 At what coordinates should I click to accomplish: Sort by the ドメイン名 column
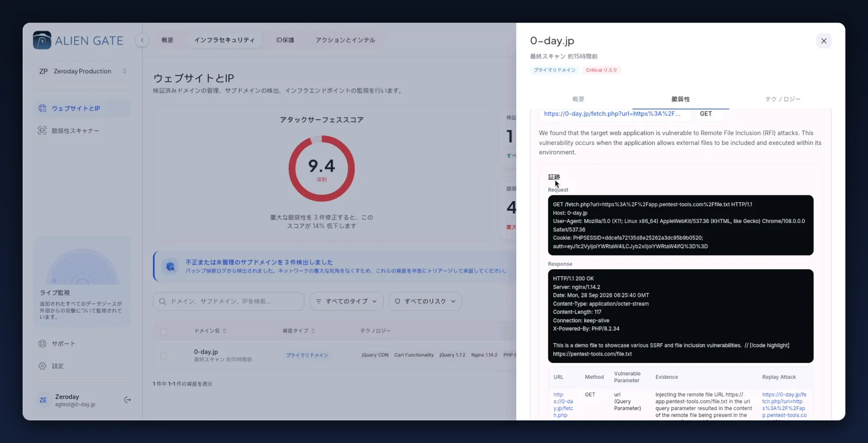(x=210, y=331)
